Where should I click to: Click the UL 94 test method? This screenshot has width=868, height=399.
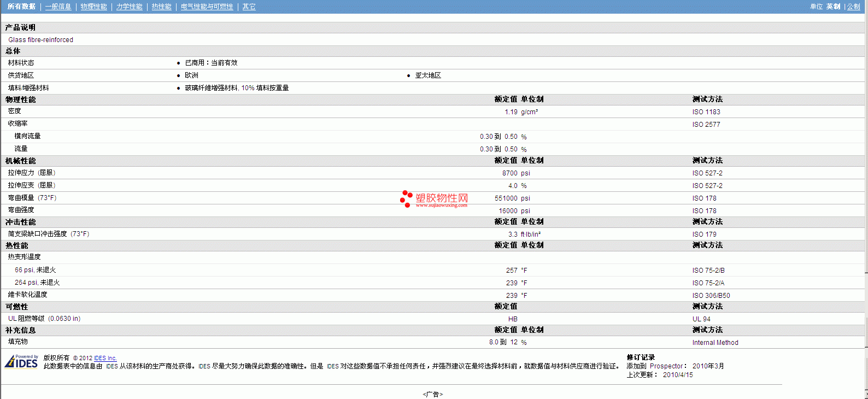pyautogui.click(x=701, y=319)
